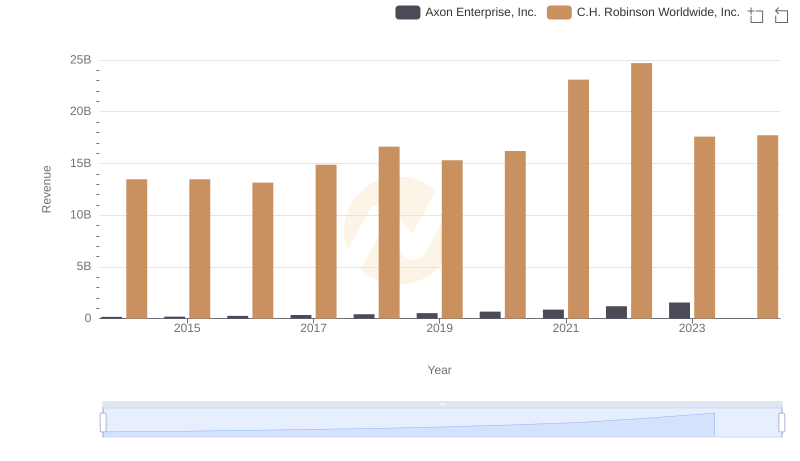Click the 2017 x-axis label
Screen dimensions: 800x461
pos(313,328)
